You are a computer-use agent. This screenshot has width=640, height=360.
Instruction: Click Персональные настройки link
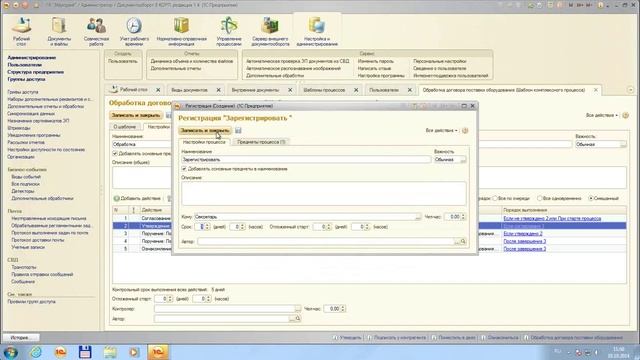click(x=440, y=61)
